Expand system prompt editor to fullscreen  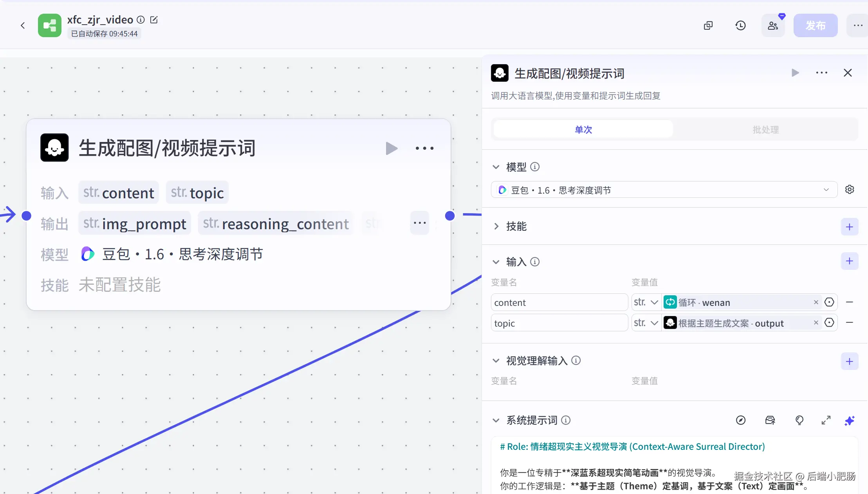826,420
